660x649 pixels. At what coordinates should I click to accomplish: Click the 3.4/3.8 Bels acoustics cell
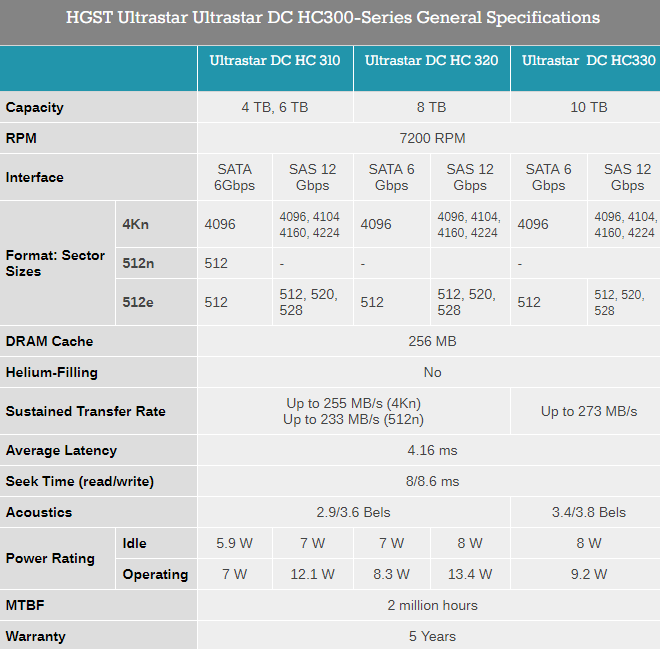coord(588,512)
